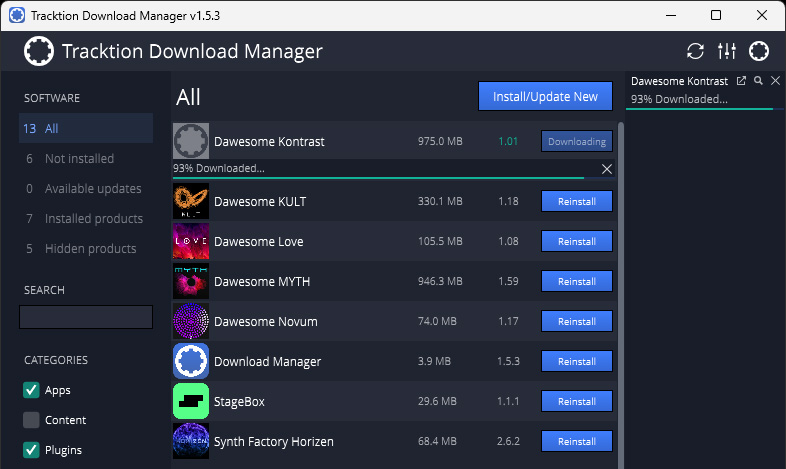Open Dawesome Kontrast in external link icon

[x=741, y=81]
